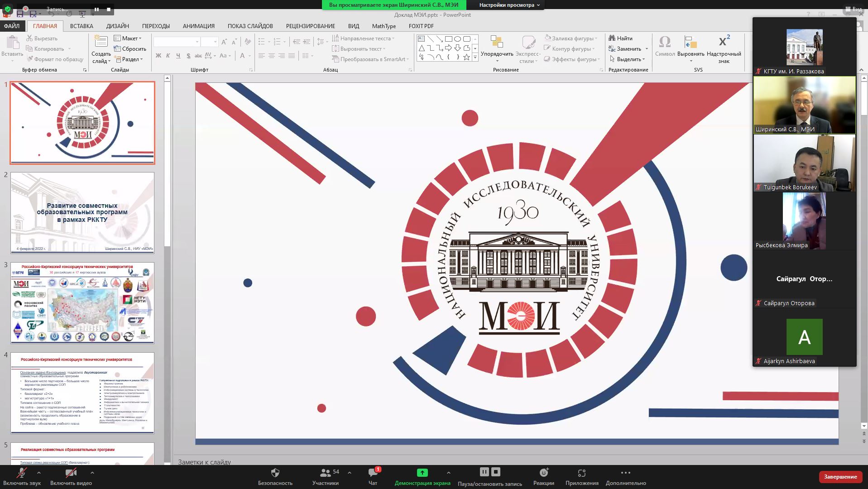
Task: Click the Symbol (Символ) omega icon
Action: 665,42
